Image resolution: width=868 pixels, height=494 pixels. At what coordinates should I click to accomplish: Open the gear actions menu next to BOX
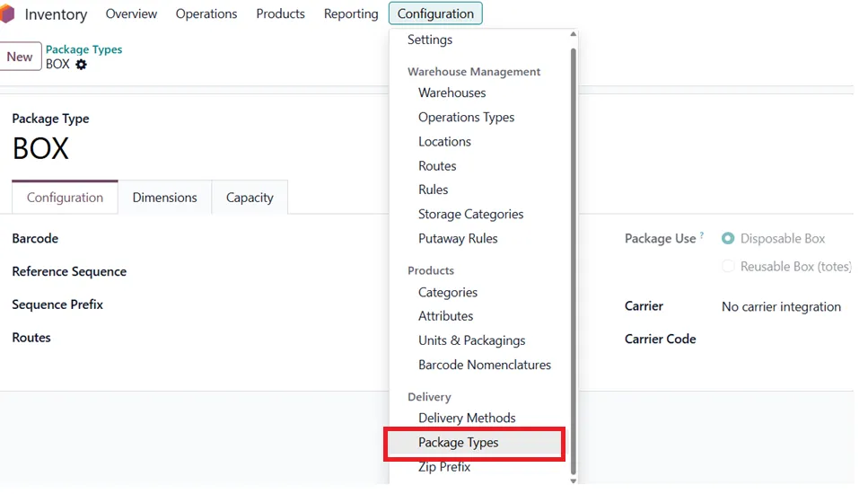click(x=82, y=65)
